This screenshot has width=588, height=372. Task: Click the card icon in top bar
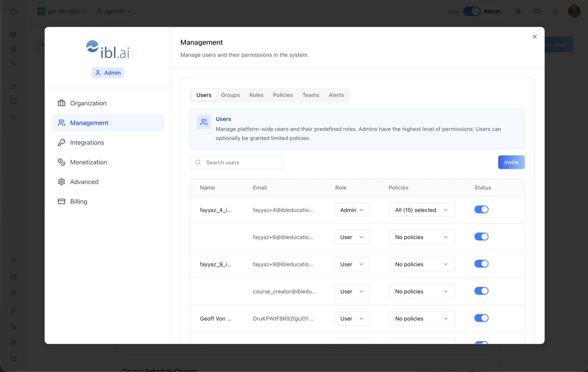coord(537,11)
